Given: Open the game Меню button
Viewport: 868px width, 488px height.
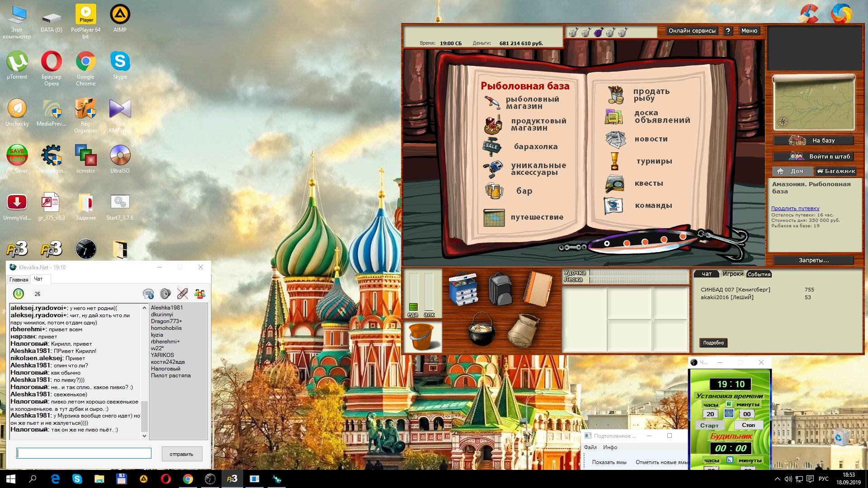Looking at the screenshot, I should coord(749,31).
